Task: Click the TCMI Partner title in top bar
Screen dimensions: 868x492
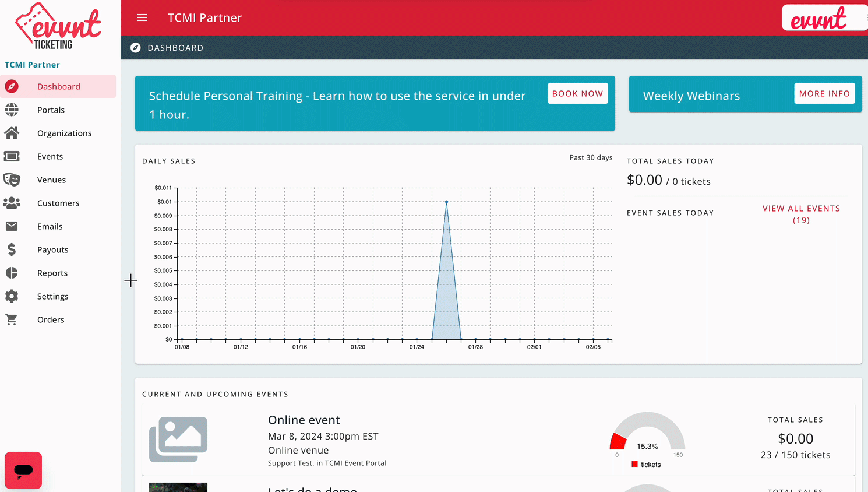Action: [204, 17]
